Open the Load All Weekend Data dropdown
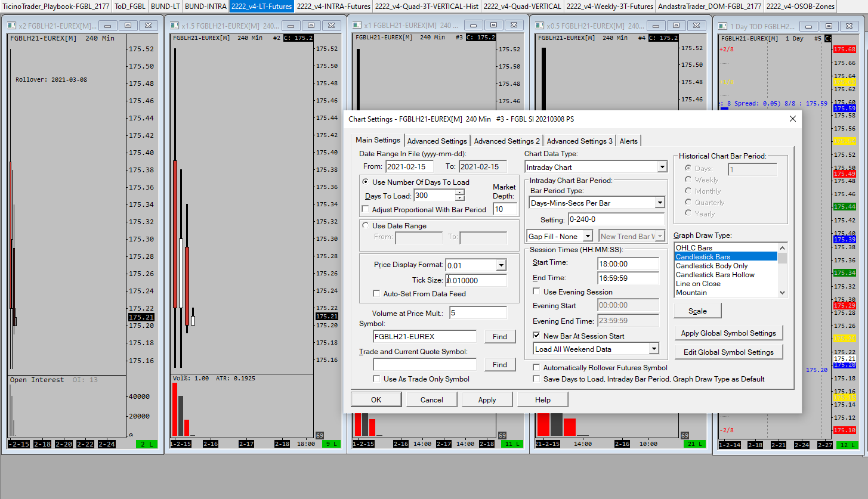This screenshot has height=499, width=868. (654, 349)
